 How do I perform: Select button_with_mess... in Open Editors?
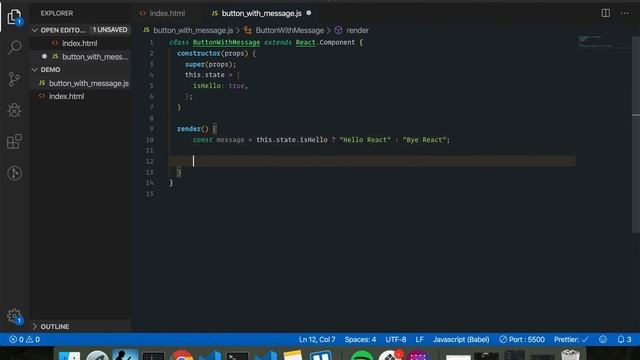pyautogui.click(x=80, y=57)
